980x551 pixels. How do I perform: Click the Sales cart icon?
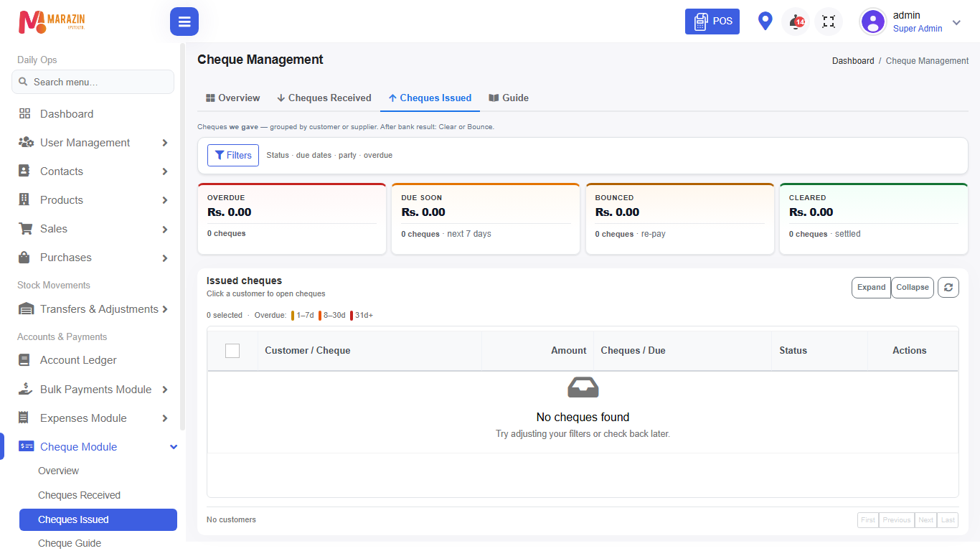[26, 228]
